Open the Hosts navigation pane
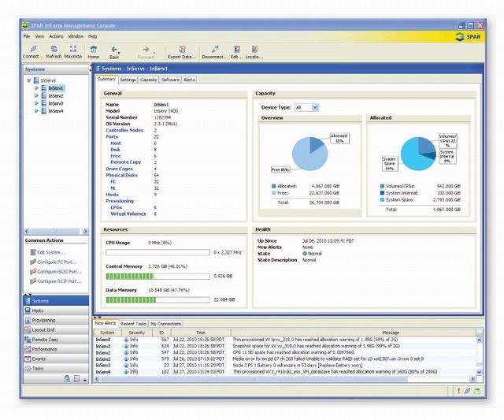 [56, 310]
